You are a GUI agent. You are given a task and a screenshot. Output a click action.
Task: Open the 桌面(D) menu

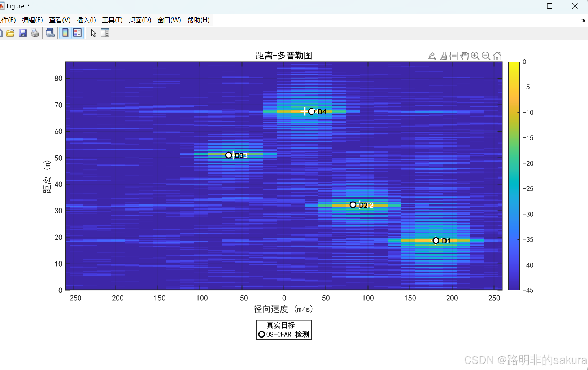[140, 20]
